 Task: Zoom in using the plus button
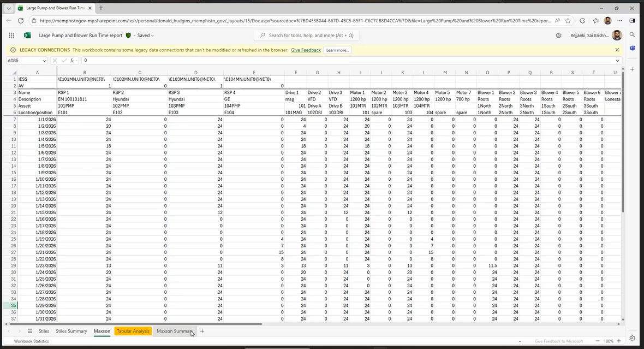point(619,341)
